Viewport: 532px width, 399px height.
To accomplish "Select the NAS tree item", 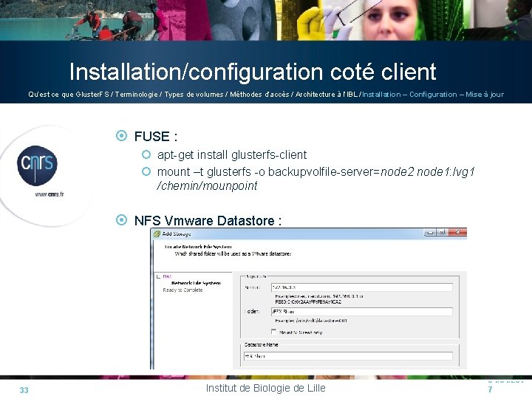I will [x=167, y=276].
